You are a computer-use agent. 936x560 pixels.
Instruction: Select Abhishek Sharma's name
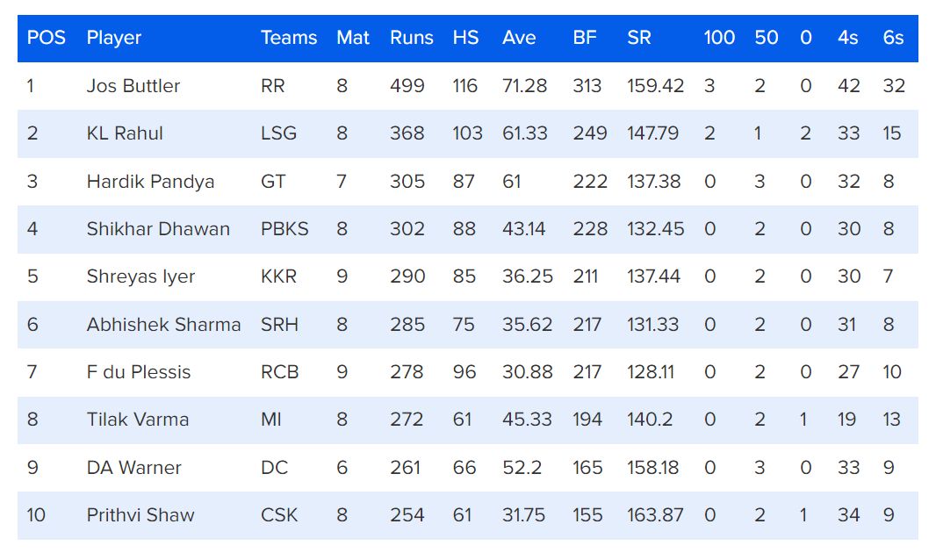(163, 324)
